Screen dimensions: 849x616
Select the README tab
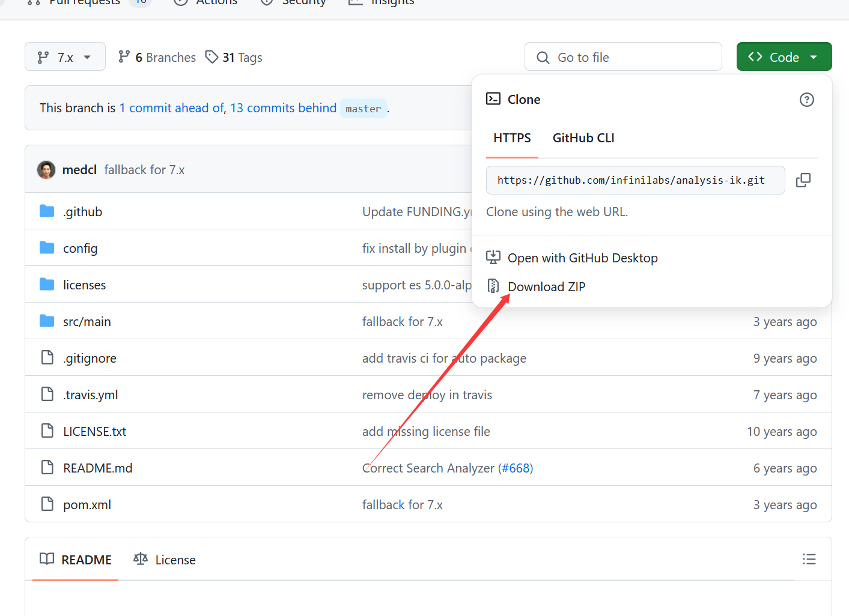coord(76,560)
